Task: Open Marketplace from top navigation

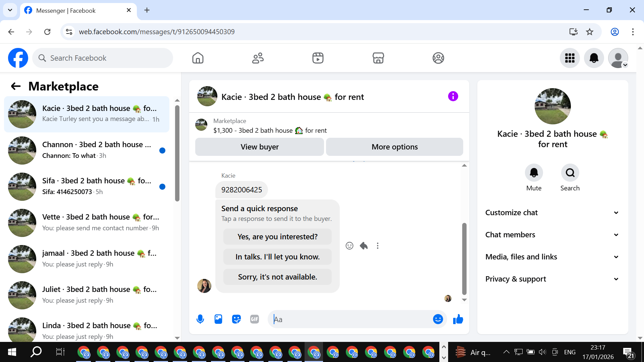Action: point(378,58)
